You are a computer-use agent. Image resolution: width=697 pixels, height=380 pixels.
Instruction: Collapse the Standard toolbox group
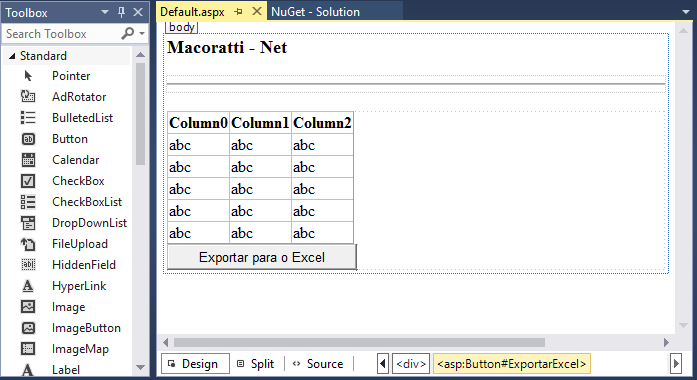(12, 56)
